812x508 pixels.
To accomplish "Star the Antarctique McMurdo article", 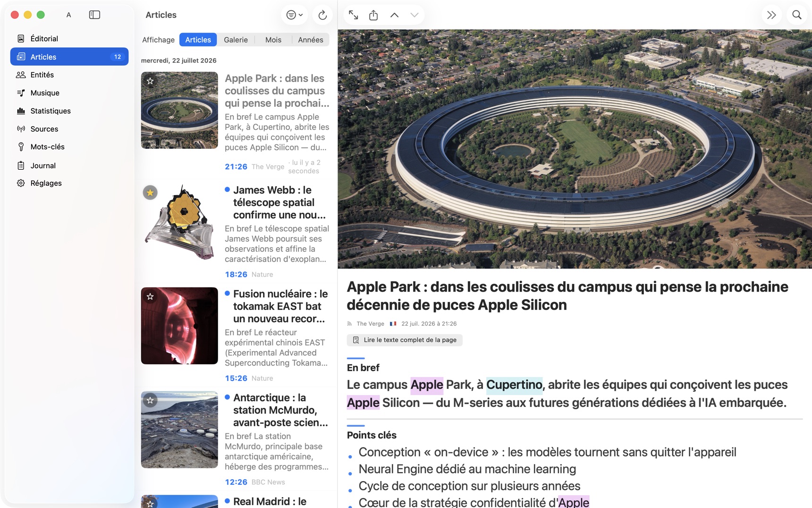I will click(150, 401).
